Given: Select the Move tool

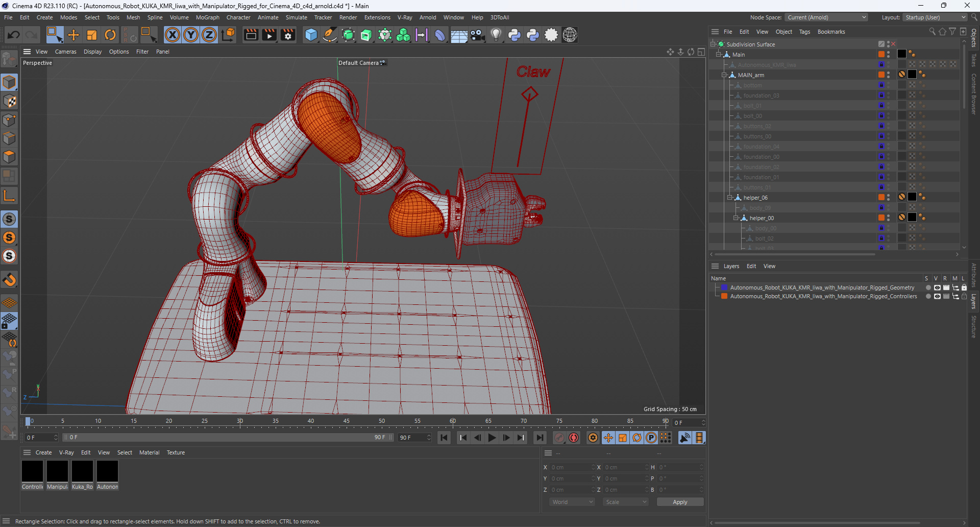Looking at the screenshot, I should point(73,35).
